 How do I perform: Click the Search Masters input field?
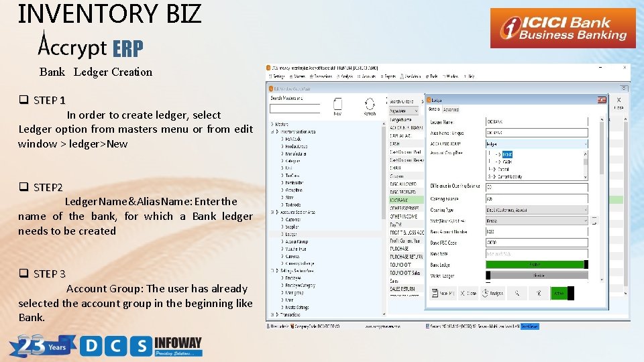point(295,109)
